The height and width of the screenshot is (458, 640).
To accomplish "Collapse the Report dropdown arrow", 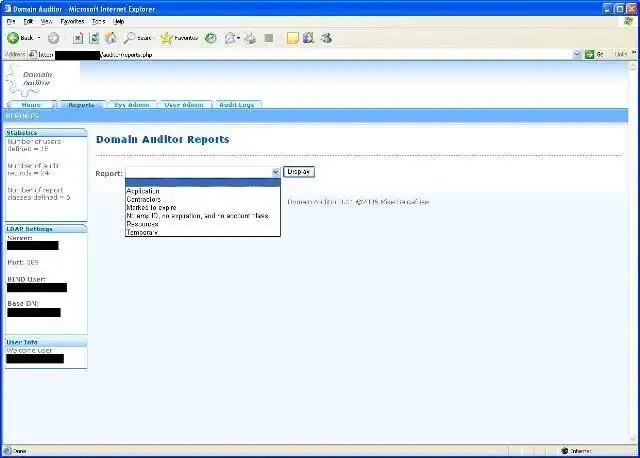I will (276, 172).
